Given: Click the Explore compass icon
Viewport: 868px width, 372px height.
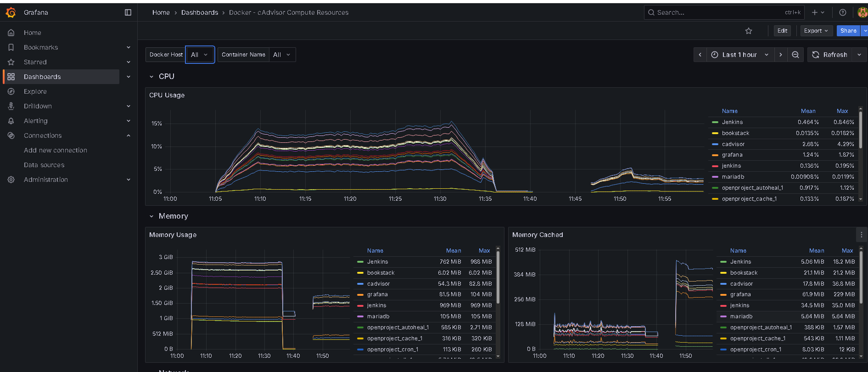Looking at the screenshot, I should coord(11,91).
